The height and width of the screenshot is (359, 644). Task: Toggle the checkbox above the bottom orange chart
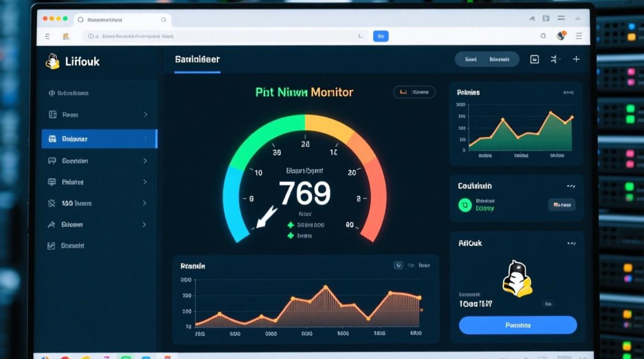tap(398, 265)
